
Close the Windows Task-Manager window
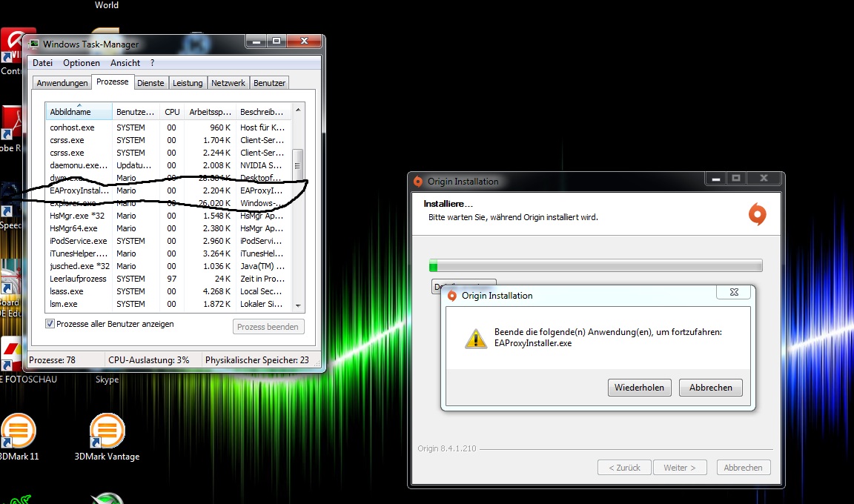click(x=304, y=42)
